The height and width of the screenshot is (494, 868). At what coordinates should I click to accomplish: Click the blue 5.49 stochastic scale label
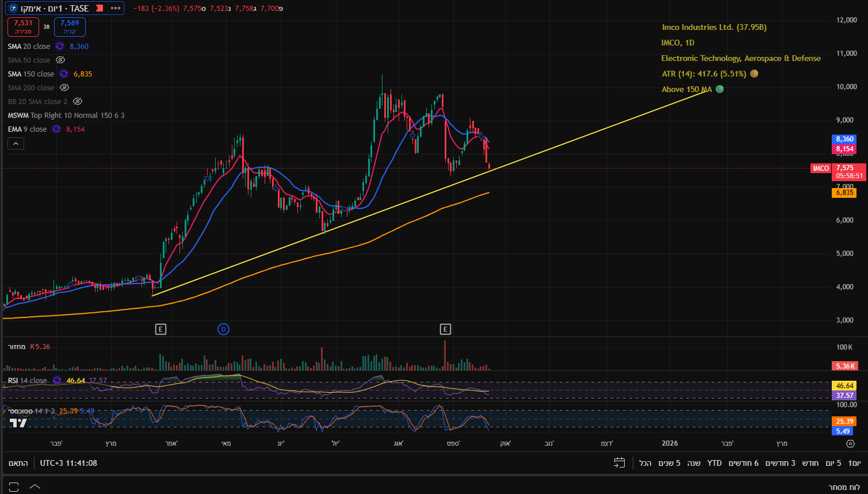843,431
